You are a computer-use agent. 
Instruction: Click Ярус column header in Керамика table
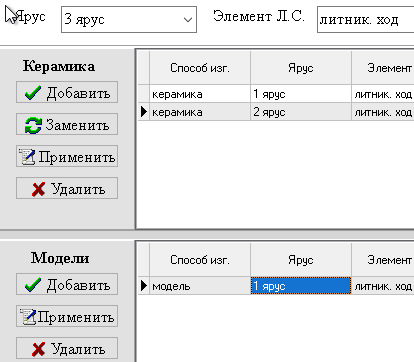click(x=301, y=68)
